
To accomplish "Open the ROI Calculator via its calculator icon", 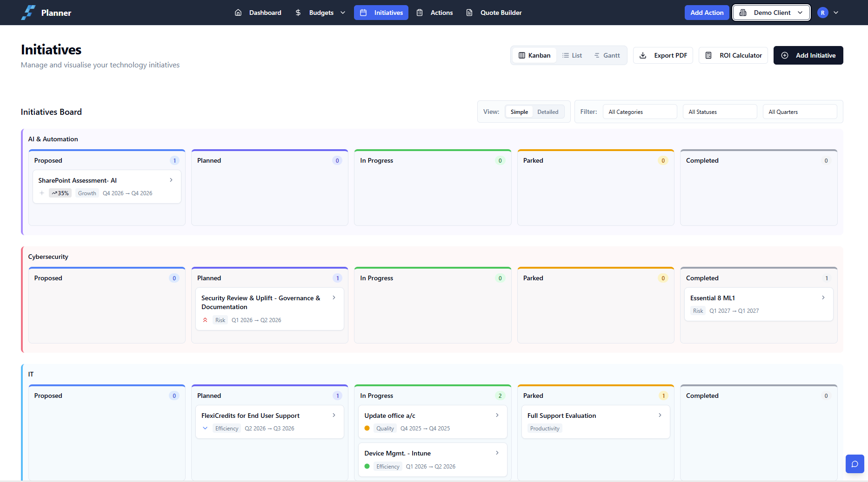I will (x=709, y=55).
